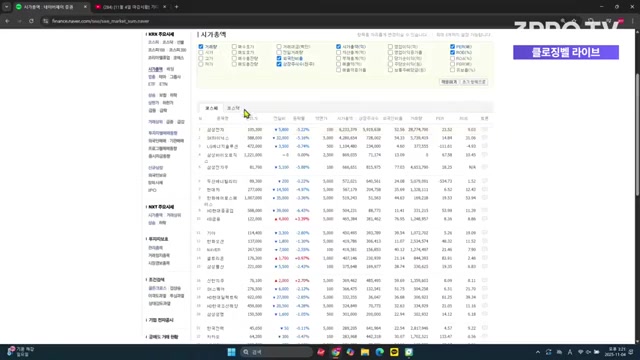Open the volume icon in system tray
This screenshot has width=640, height=360.
(588, 352)
